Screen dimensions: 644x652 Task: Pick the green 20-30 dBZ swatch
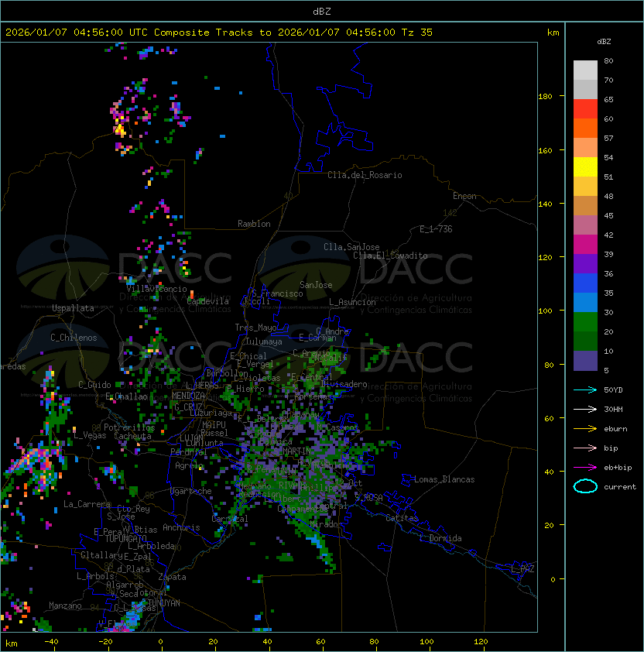585,321
